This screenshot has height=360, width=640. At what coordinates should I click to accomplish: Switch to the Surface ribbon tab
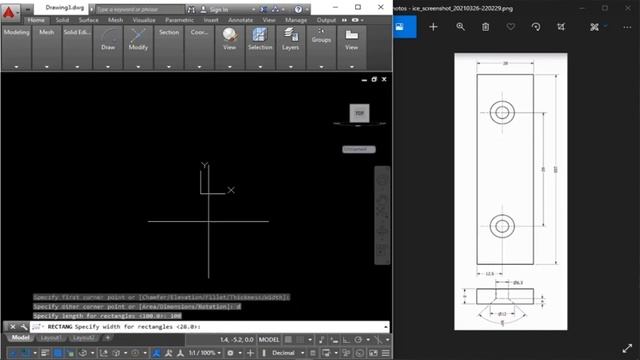coord(88,20)
